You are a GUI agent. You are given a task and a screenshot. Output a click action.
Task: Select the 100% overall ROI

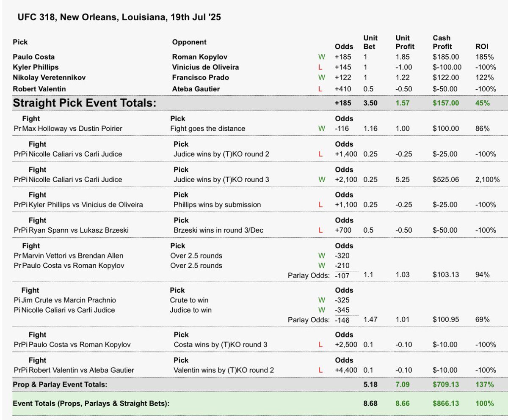click(485, 404)
